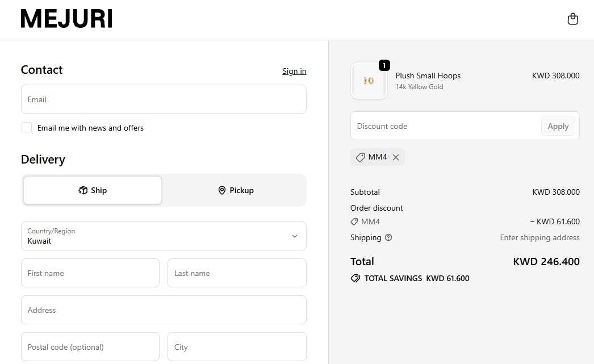Click the First name field
The height and width of the screenshot is (364, 594).
(90, 273)
